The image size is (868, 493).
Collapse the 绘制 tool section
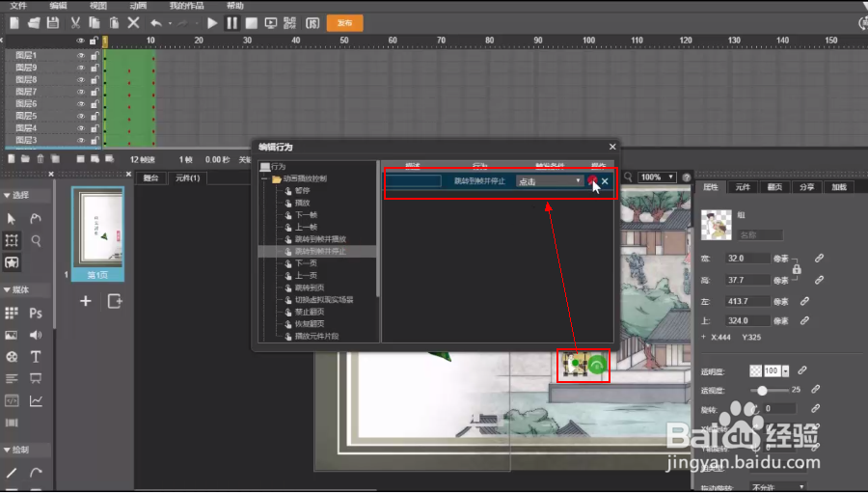tap(7, 450)
